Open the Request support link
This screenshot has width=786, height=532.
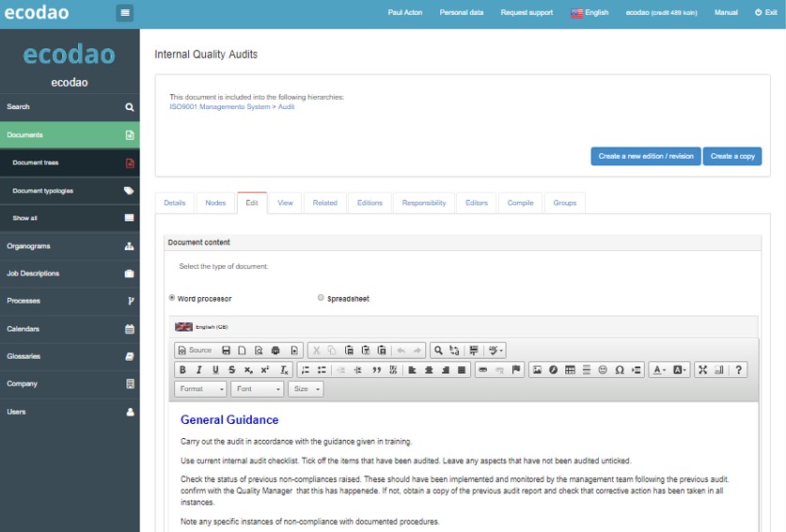pyautogui.click(x=527, y=12)
